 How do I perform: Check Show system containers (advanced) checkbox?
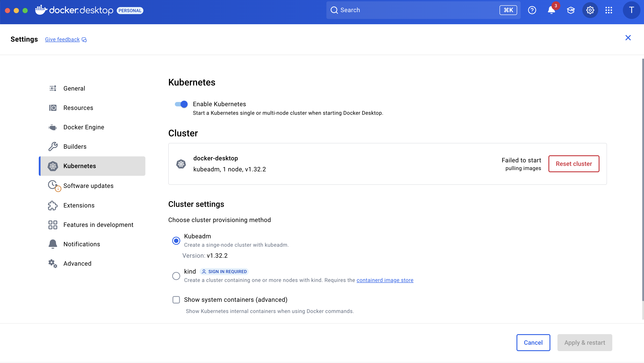pos(176,300)
